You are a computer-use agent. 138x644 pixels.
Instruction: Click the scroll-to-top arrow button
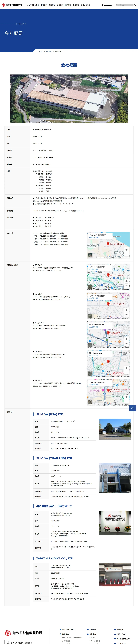133,408
